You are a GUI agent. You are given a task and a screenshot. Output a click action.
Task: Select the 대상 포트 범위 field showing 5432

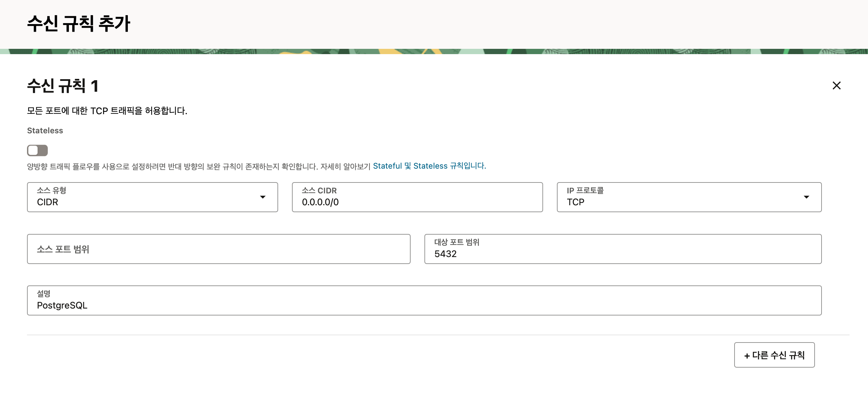622,253
